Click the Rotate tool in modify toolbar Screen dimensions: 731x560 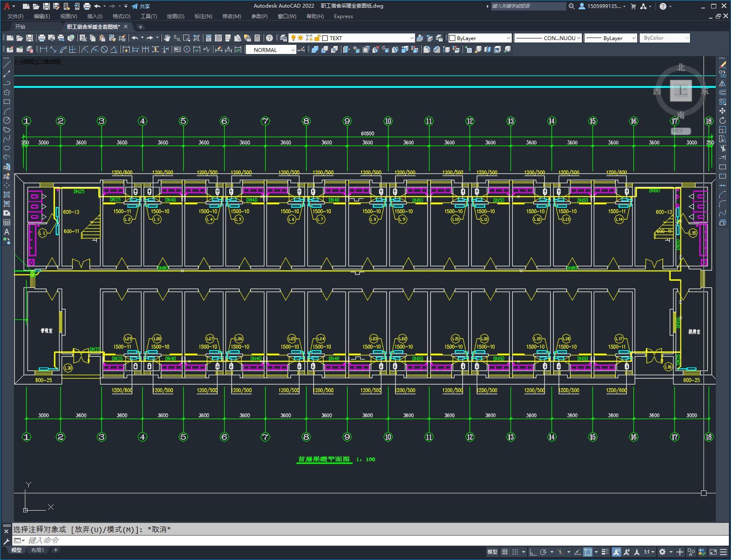click(723, 120)
